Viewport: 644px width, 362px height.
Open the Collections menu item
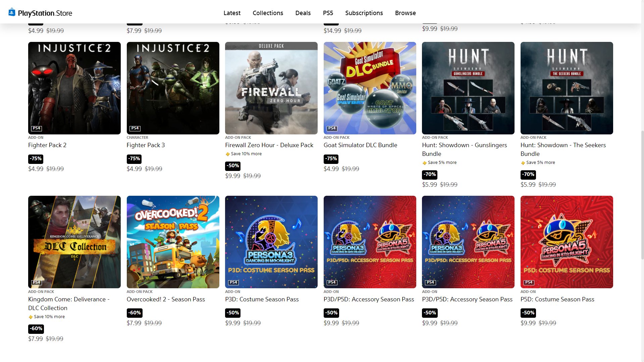268,13
